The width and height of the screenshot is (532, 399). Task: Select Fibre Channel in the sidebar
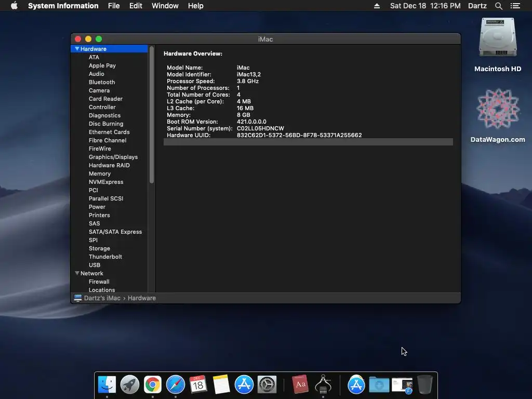click(108, 140)
